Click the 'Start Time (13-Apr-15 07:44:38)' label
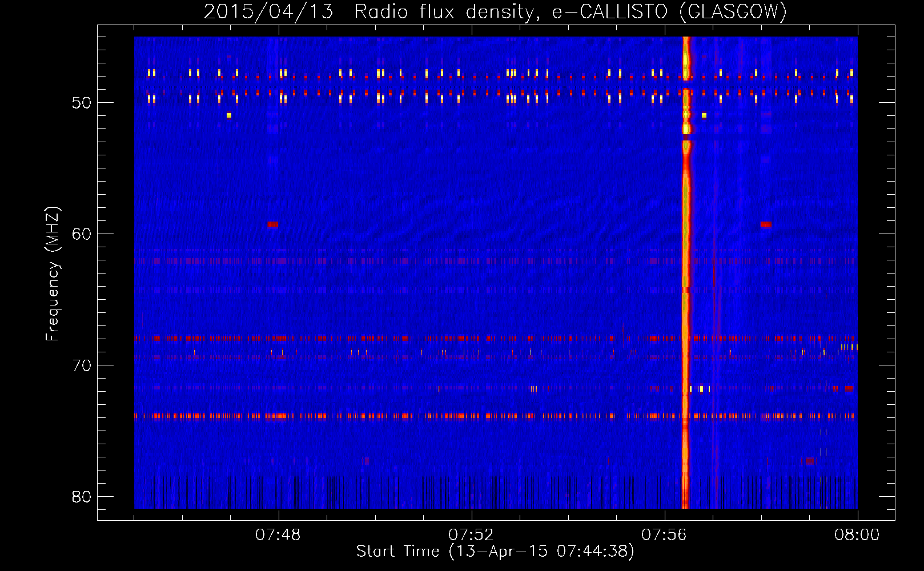The image size is (924, 571). tap(495, 552)
